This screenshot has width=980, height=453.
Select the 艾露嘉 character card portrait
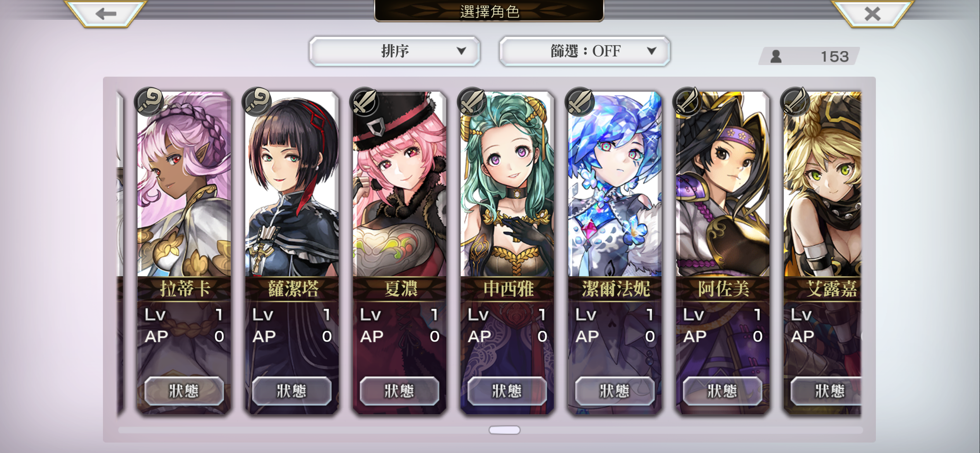click(x=822, y=184)
